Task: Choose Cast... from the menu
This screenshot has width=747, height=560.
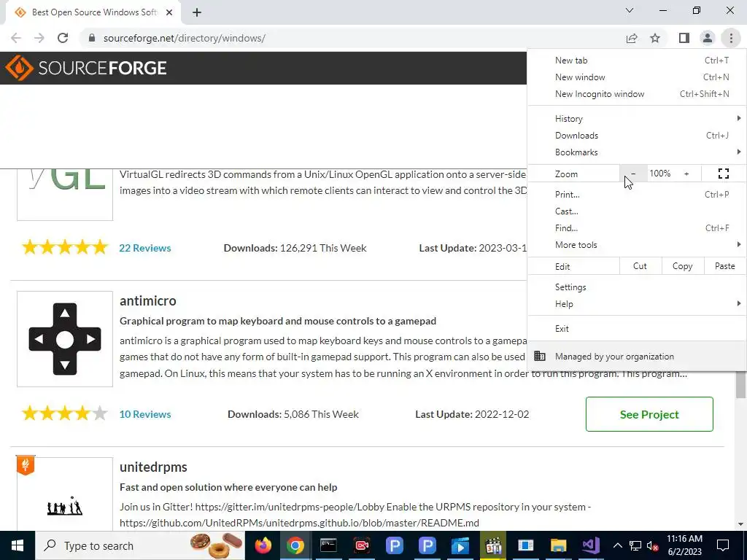Action: click(636, 211)
